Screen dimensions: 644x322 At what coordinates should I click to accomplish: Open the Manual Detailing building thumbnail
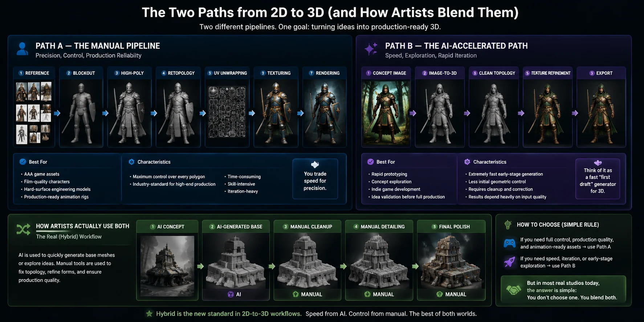point(379,261)
